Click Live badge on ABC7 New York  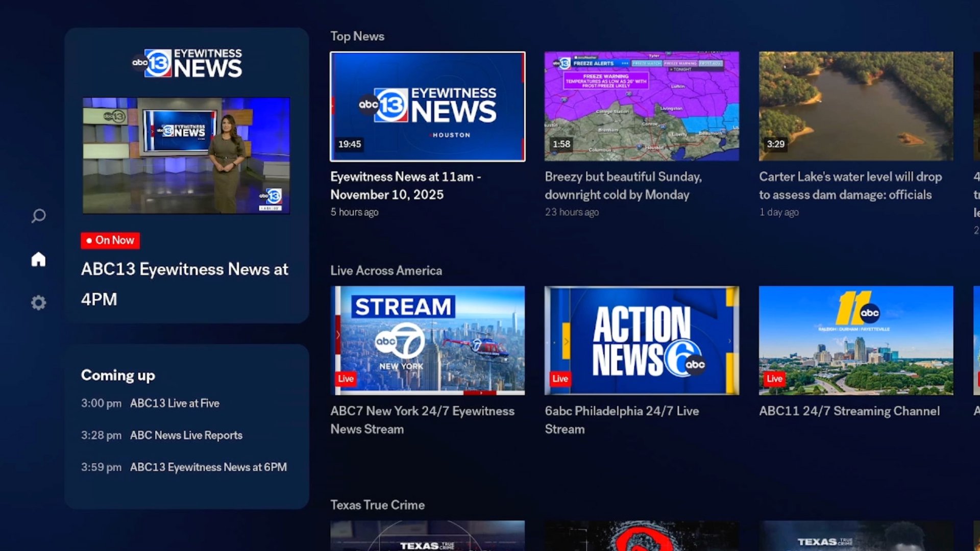(346, 379)
